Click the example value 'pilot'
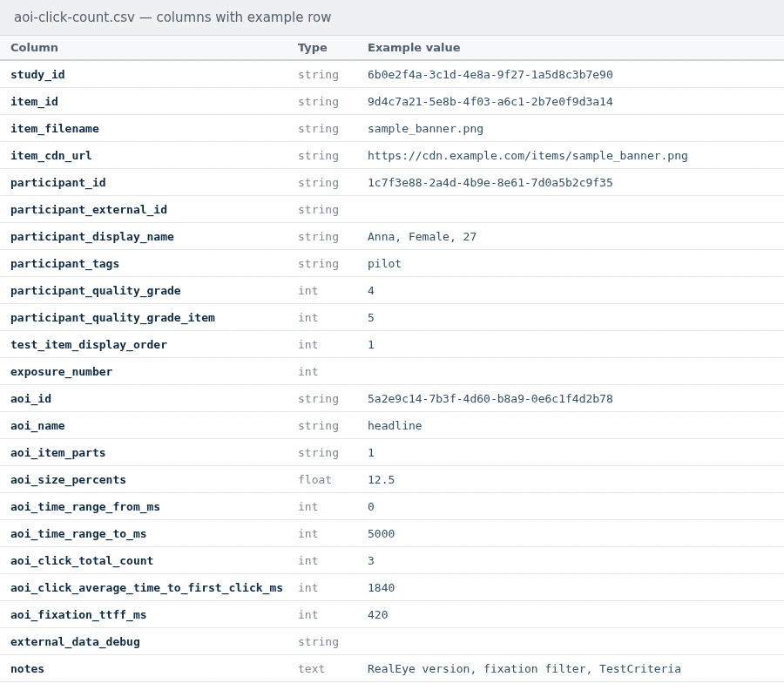The image size is (784, 697). 384,263
